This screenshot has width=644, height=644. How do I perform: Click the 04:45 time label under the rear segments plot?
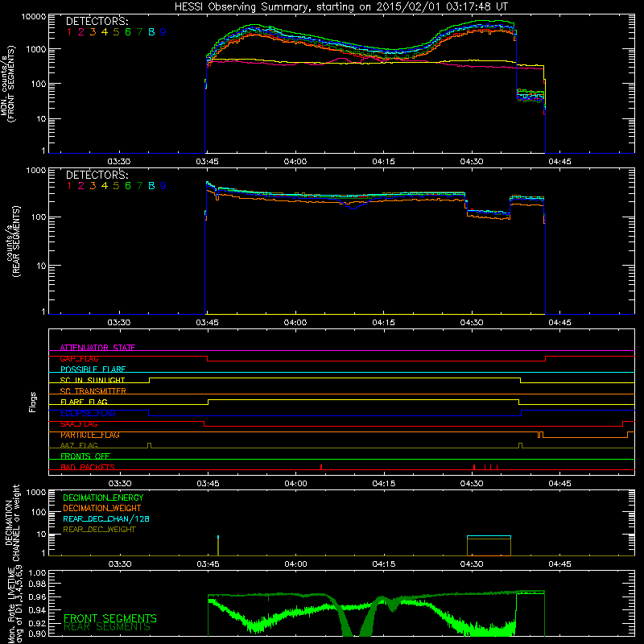(x=559, y=323)
